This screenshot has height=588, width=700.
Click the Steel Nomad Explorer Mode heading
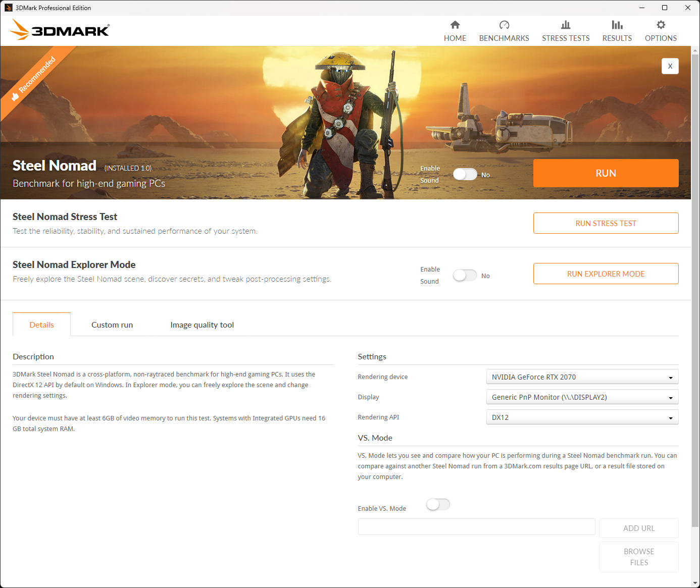[x=74, y=264]
